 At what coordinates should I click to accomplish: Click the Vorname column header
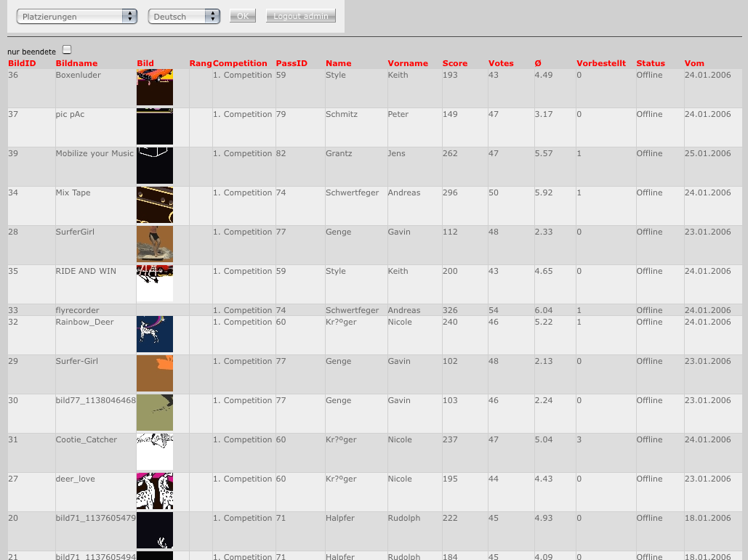coord(407,63)
